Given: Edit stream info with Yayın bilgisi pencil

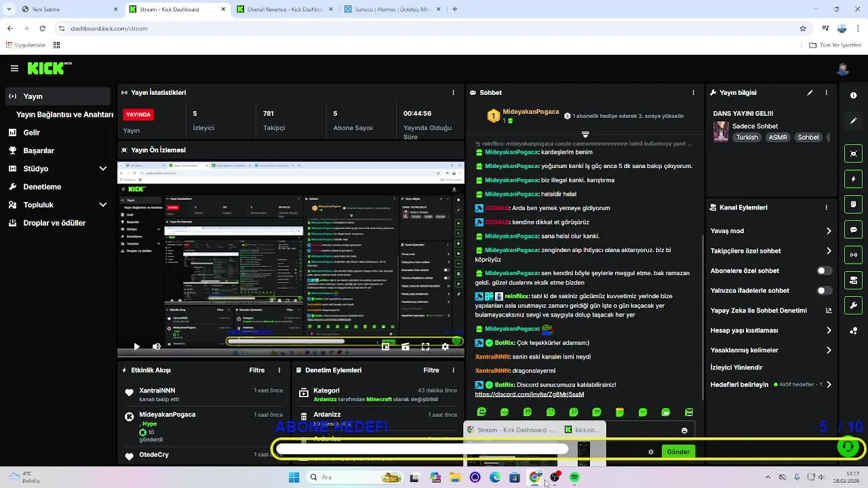Looking at the screenshot, I should point(810,93).
